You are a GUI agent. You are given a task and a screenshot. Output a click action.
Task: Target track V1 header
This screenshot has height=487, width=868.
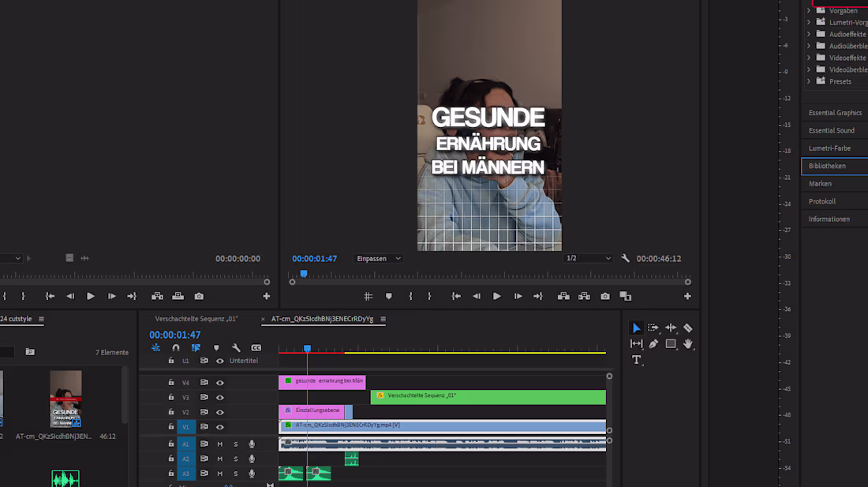tap(186, 427)
